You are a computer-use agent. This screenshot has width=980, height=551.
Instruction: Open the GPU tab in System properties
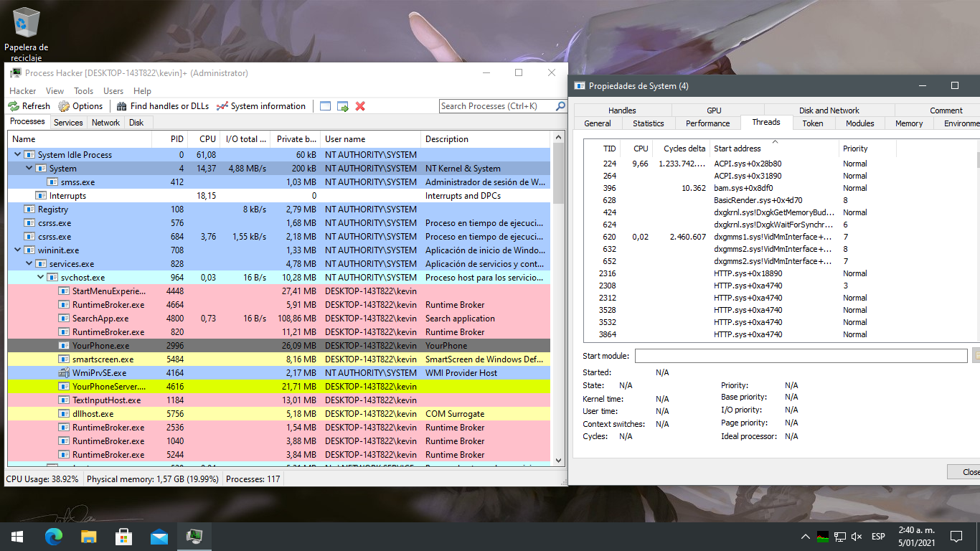[x=714, y=110]
